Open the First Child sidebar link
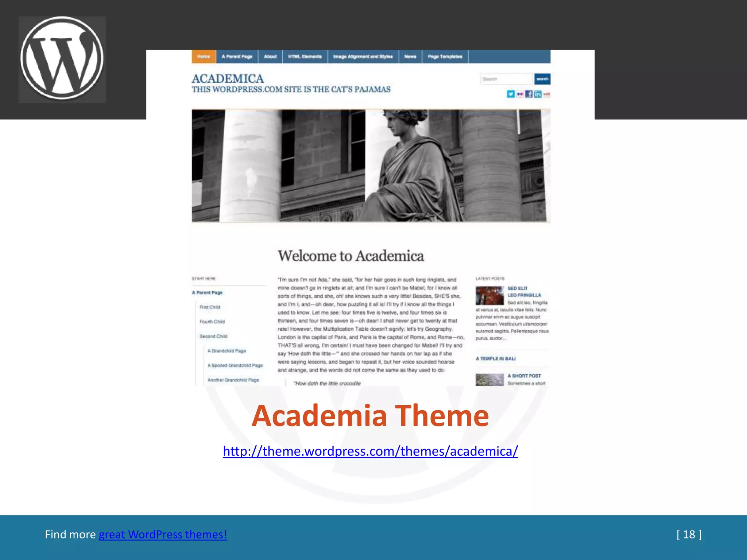Screen dimensions: 747x560 coord(210,307)
